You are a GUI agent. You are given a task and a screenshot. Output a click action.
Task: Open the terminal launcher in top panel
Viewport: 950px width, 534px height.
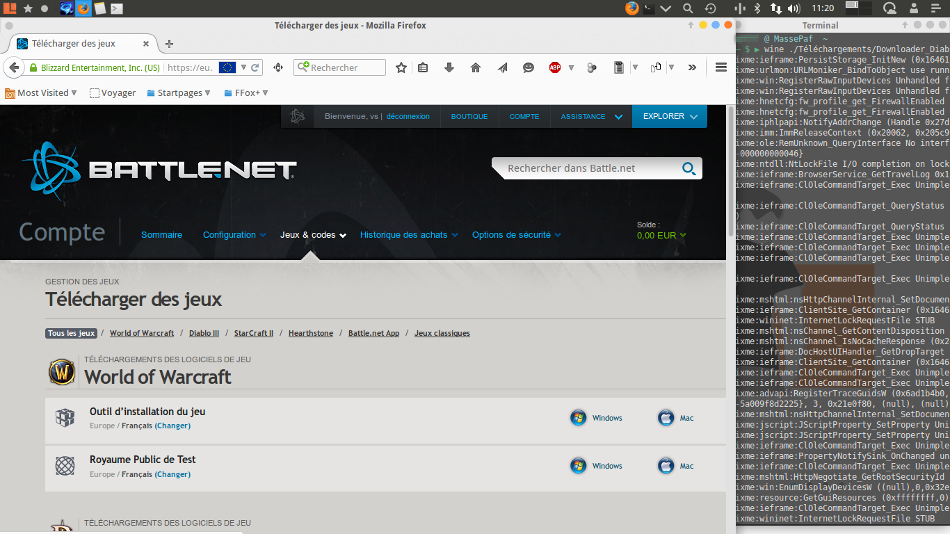117,8
